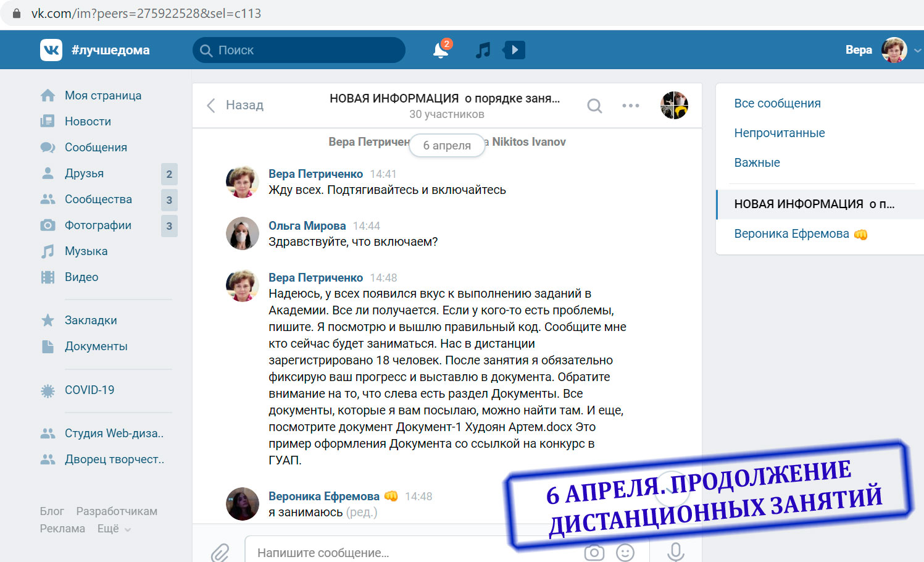Viewport: 924px width, 562px height.
Task: Click the video play icon in header
Action: (514, 50)
